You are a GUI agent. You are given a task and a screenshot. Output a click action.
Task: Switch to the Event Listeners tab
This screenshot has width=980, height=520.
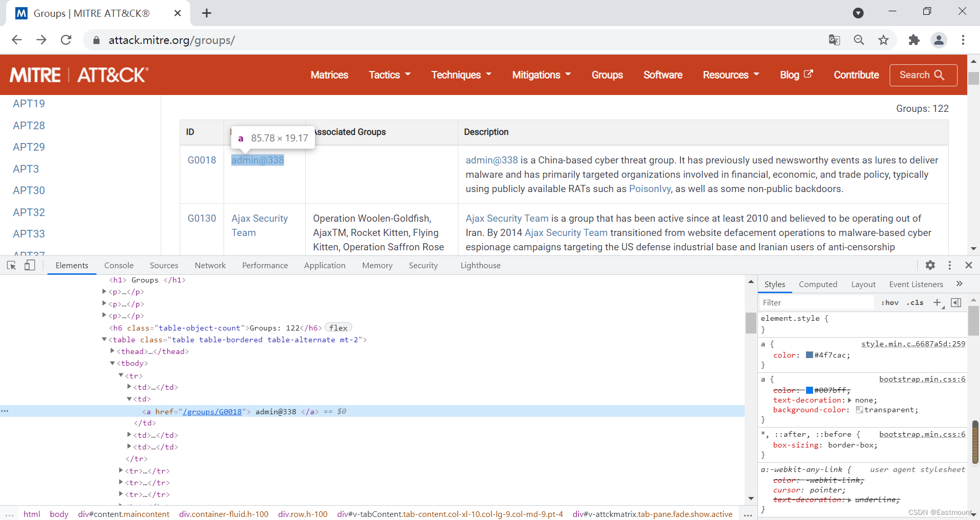(916, 284)
